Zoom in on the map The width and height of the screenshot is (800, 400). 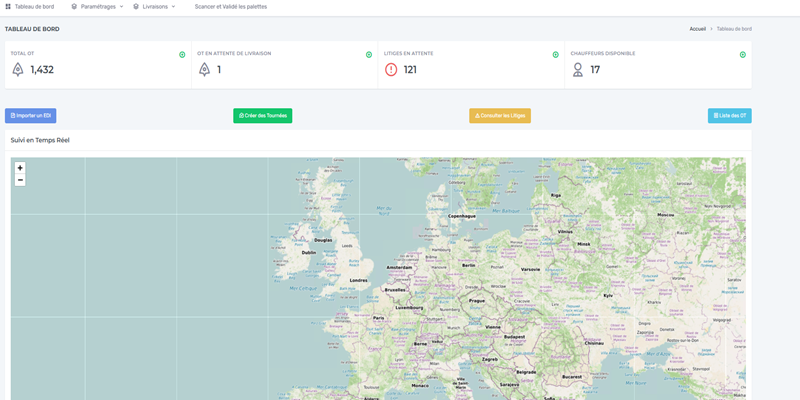[x=20, y=168]
